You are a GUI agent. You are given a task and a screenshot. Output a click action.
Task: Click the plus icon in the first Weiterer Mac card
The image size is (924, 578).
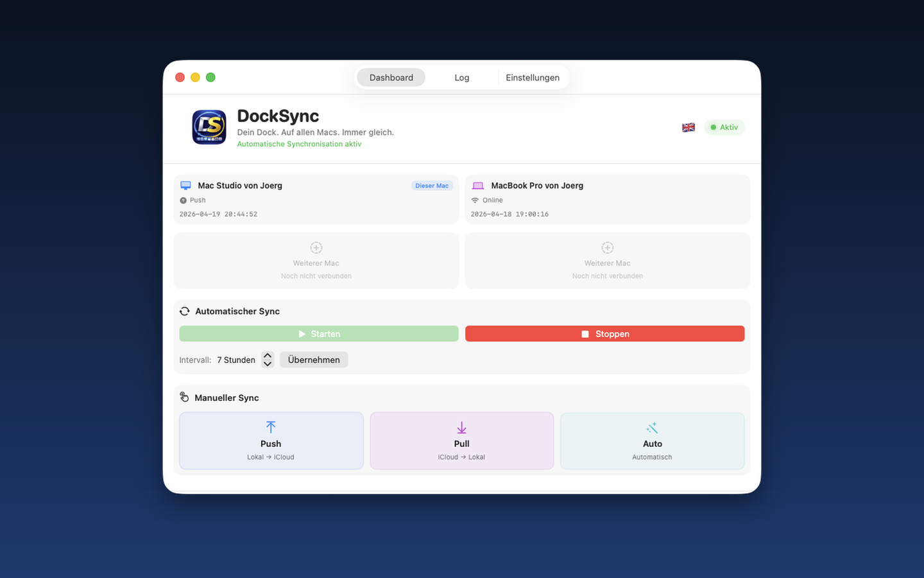pos(316,248)
